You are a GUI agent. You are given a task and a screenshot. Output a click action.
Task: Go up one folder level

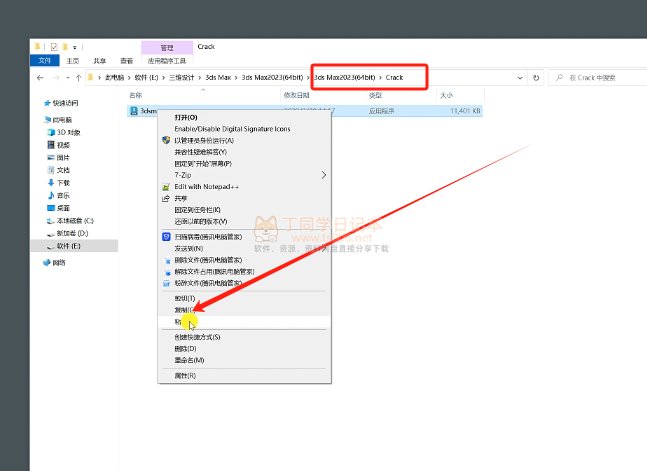(x=78, y=78)
